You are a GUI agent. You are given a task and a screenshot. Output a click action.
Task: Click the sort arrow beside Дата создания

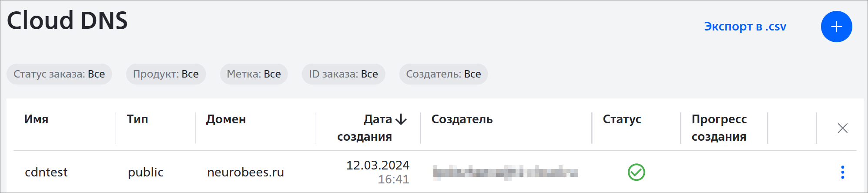tap(401, 119)
